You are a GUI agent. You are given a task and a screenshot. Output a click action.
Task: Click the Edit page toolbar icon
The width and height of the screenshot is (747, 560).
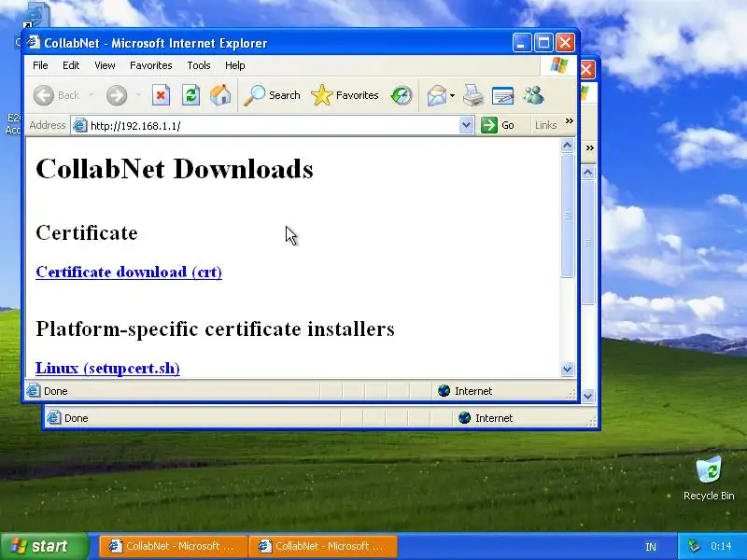pos(502,95)
